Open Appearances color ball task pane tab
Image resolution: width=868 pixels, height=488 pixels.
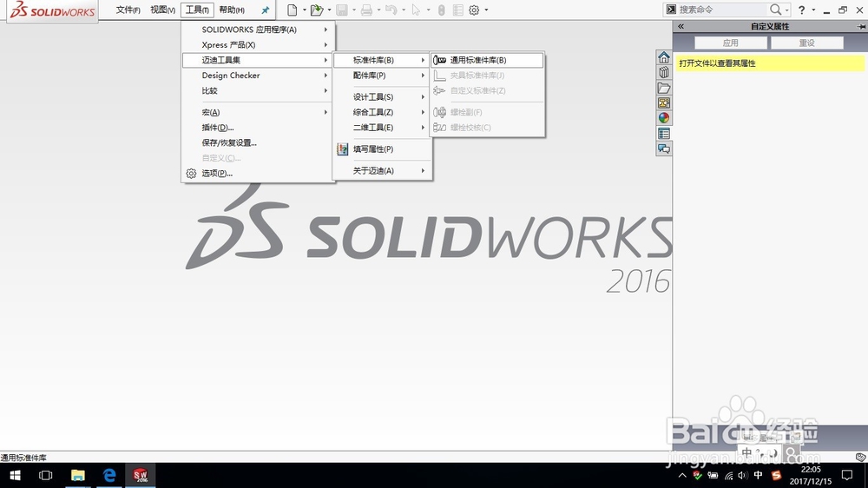[664, 118]
